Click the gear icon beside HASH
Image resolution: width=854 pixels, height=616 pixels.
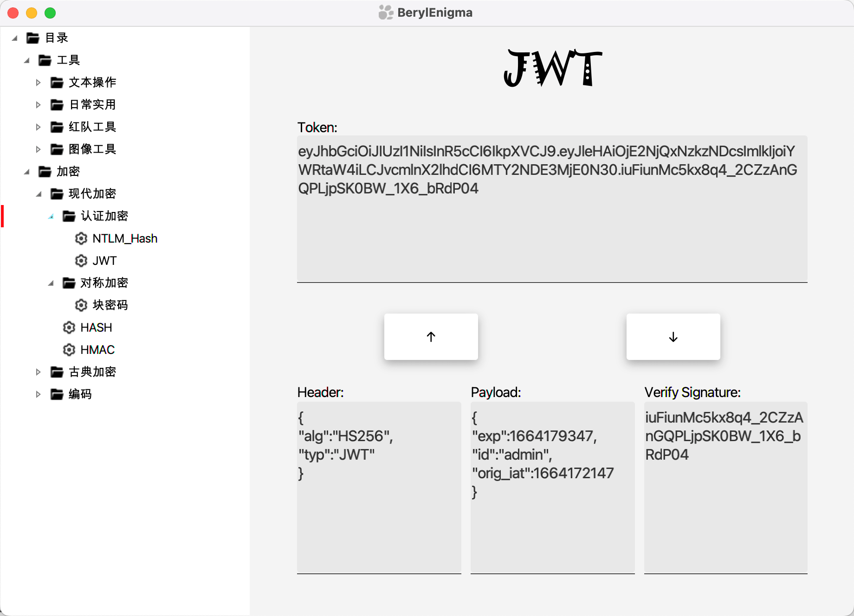69,327
